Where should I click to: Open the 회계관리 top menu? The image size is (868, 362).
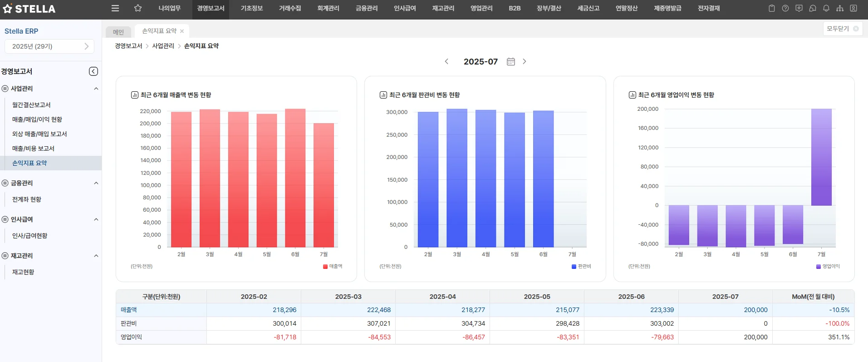pos(328,8)
